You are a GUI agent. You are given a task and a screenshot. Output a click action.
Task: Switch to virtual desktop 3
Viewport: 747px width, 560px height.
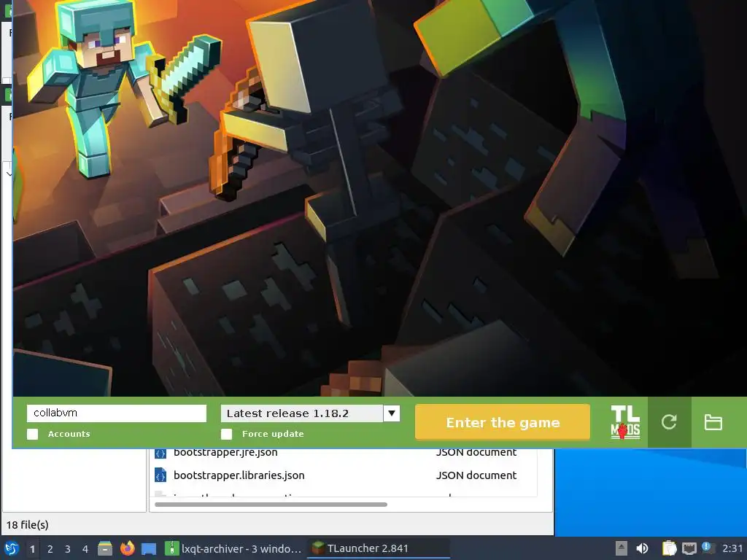[x=68, y=549]
